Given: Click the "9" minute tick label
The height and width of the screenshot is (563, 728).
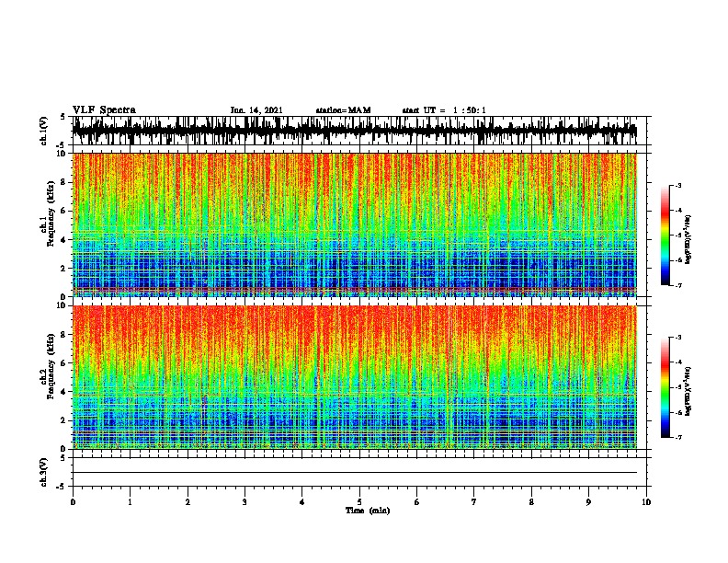Looking at the screenshot, I should click(x=588, y=502).
